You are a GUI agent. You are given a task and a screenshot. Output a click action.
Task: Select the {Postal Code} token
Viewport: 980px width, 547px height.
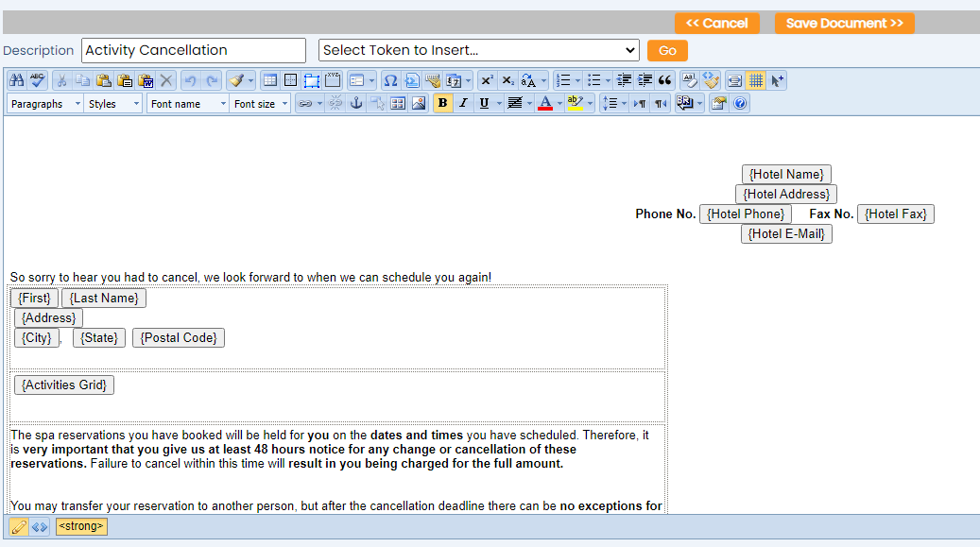click(x=178, y=338)
